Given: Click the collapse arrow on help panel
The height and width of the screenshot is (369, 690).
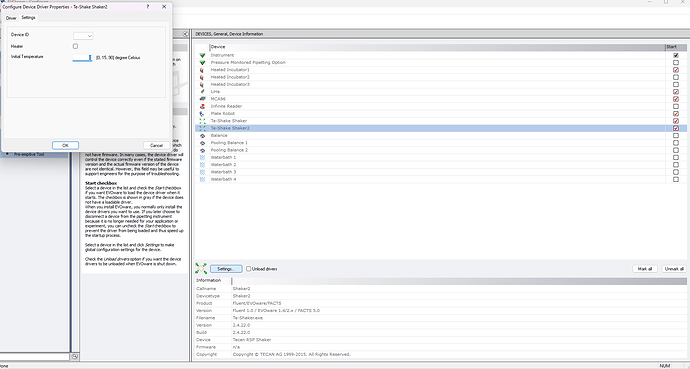Looking at the screenshot, I should pyautogui.click(x=185, y=34).
